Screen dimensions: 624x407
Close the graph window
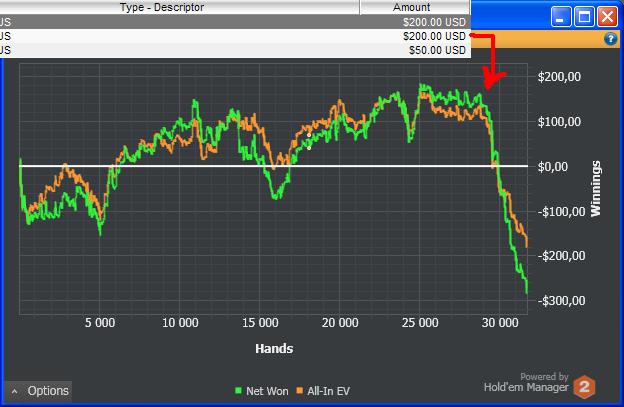(x=607, y=17)
